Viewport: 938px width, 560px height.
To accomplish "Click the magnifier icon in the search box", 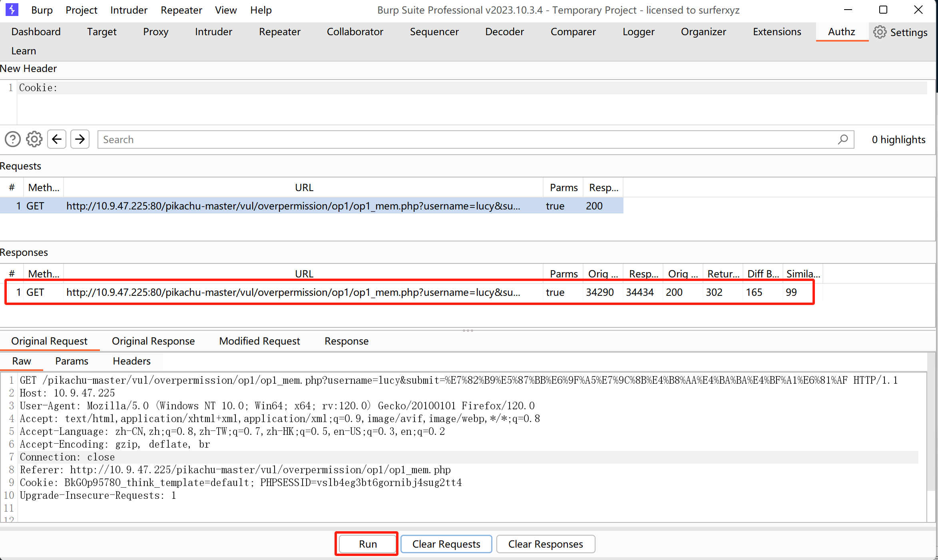I will (x=843, y=140).
